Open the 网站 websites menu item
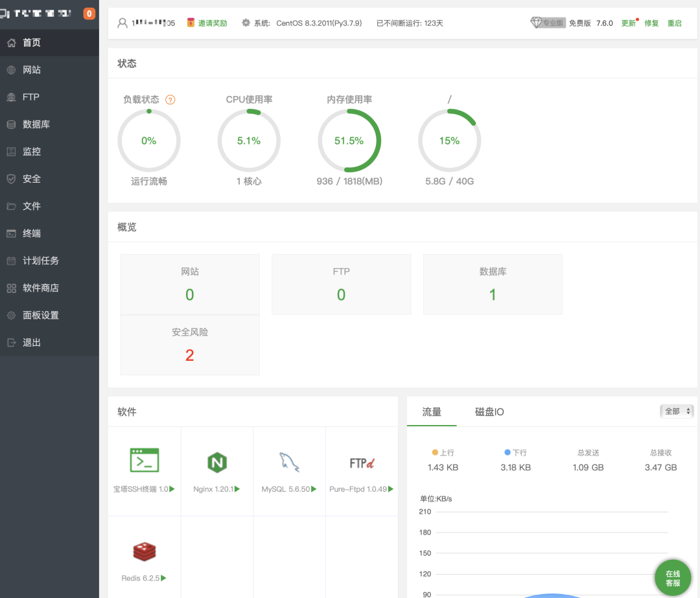 [49, 69]
